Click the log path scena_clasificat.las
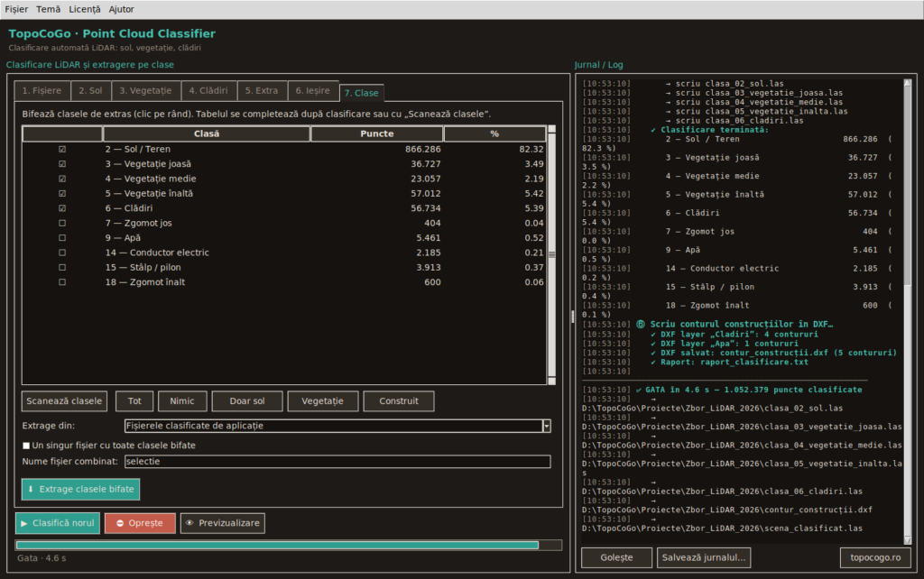The width and height of the screenshot is (924, 579). coord(722,528)
